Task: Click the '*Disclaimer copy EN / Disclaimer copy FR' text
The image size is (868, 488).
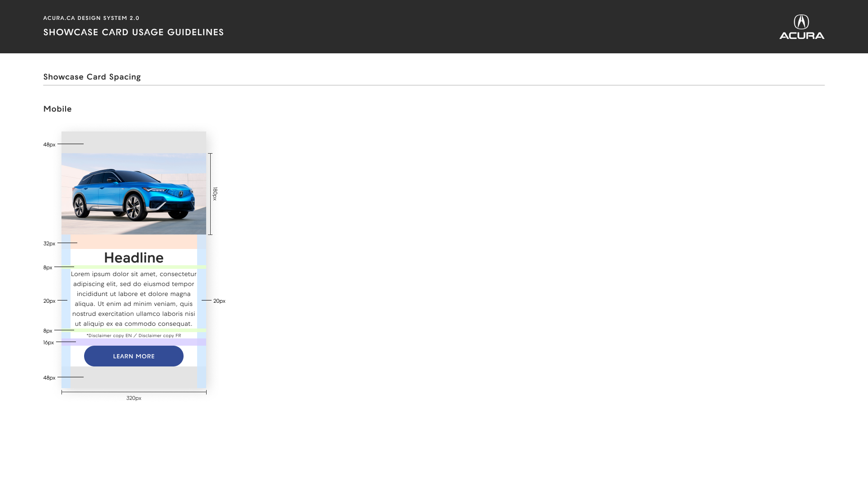Action: point(134,336)
